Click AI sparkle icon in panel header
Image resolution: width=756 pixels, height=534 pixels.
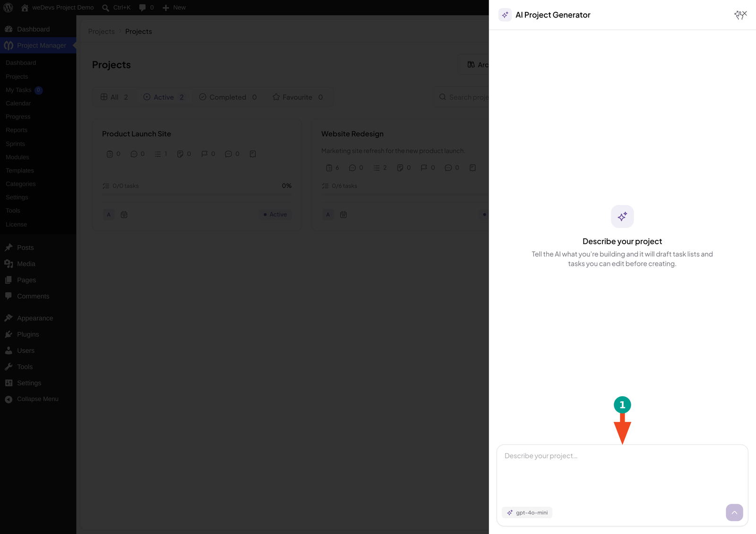(505, 15)
